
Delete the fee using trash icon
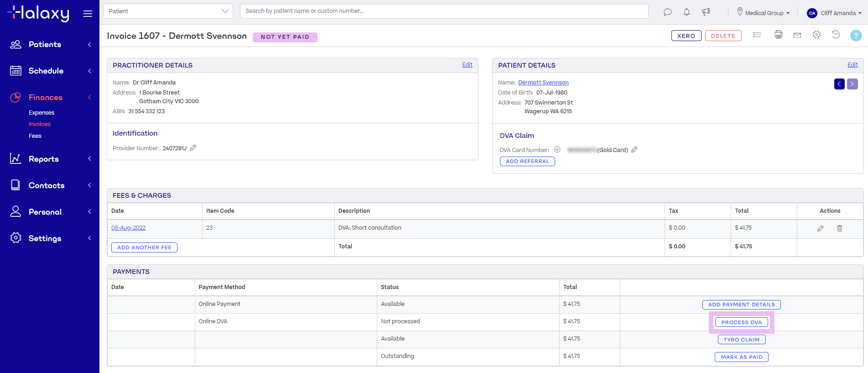point(839,228)
